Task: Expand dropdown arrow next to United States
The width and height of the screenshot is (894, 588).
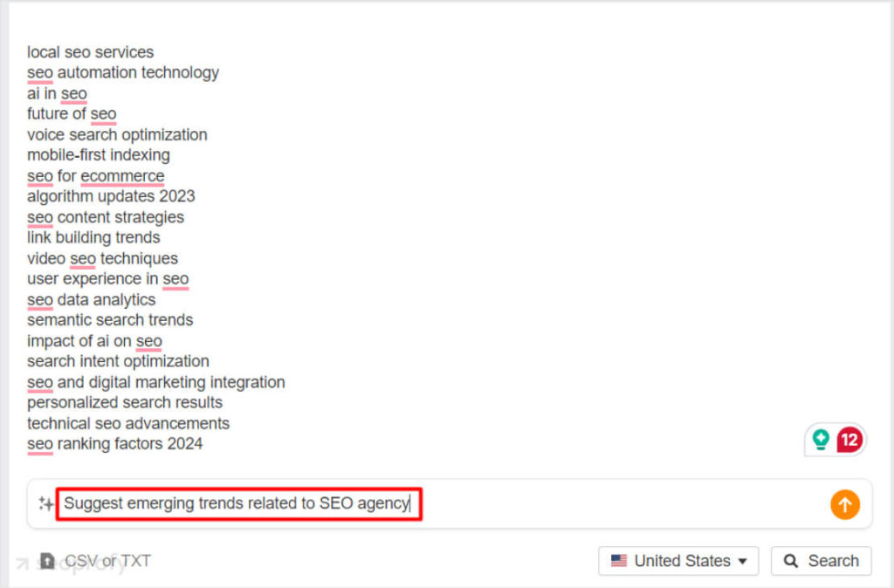Action: 742,562
